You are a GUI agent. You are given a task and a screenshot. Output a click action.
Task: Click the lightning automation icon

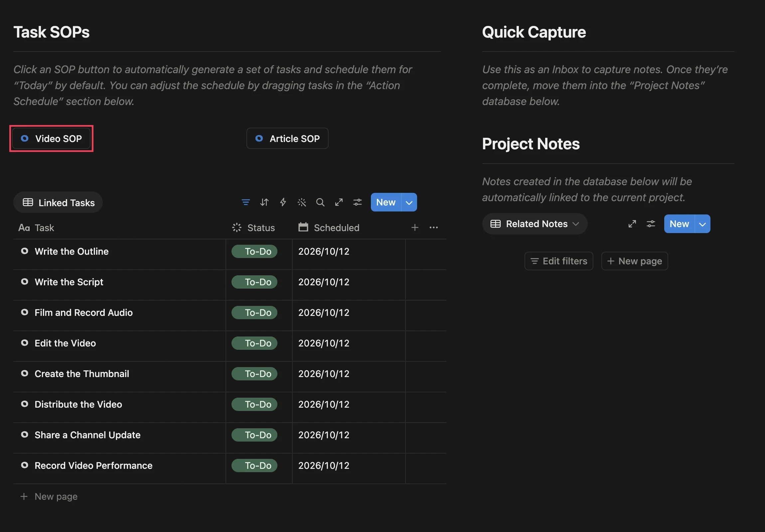(x=283, y=202)
